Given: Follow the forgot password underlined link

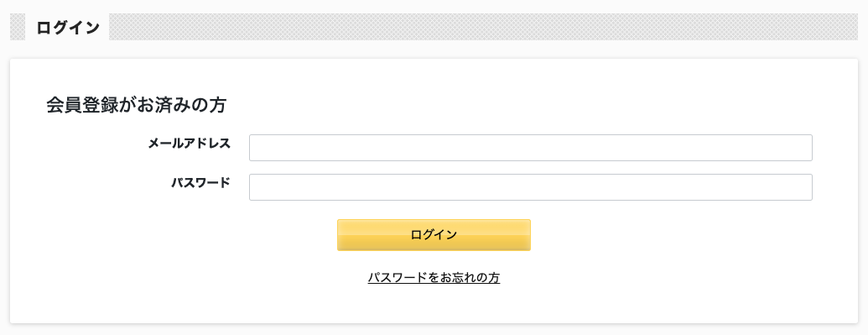Looking at the screenshot, I should pos(434,278).
